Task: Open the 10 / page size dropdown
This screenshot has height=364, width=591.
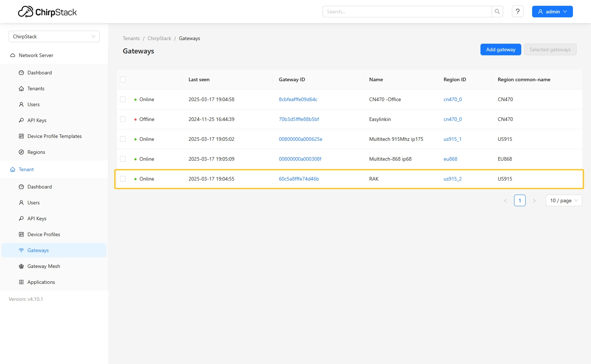Action: tap(564, 200)
